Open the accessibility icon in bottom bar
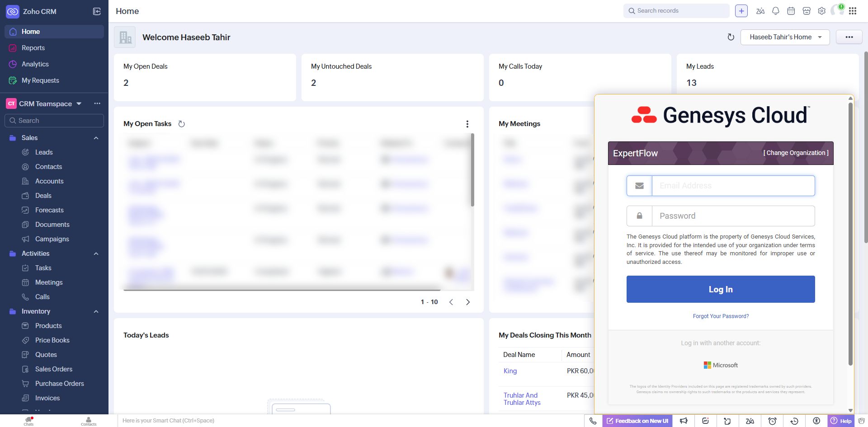This screenshot has width=868, height=427. pos(816,421)
